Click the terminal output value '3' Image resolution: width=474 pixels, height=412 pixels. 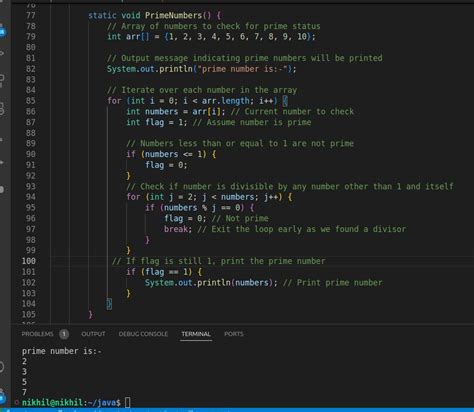tap(24, 372)
